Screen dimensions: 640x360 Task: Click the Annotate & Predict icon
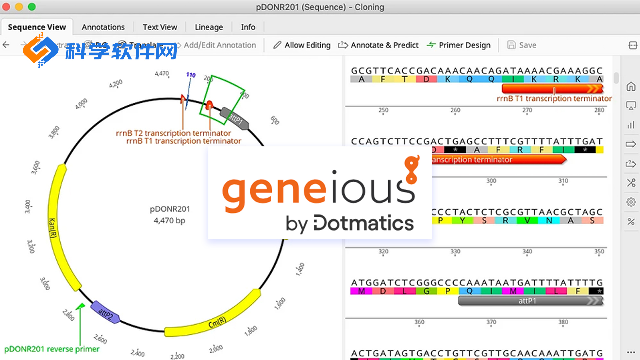pyautogui.click(x=342, y=45)
